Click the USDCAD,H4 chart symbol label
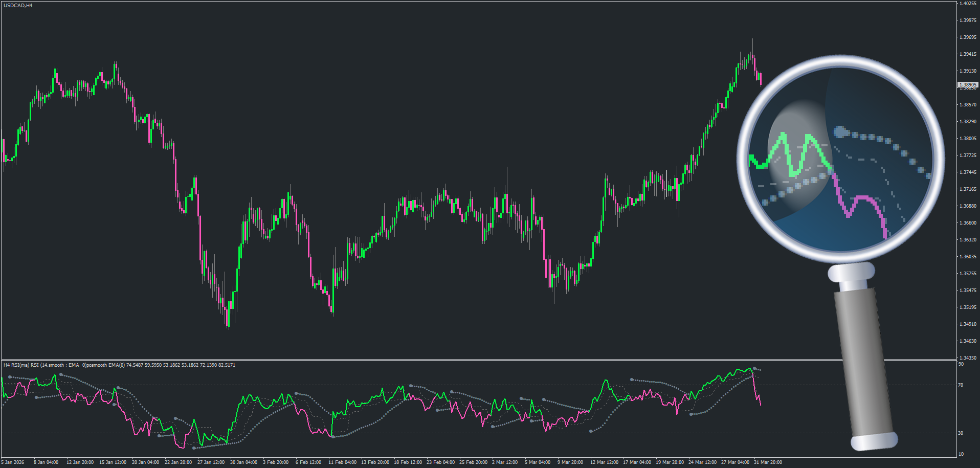This screenshot has height=468, width=980. coord(18,5)
